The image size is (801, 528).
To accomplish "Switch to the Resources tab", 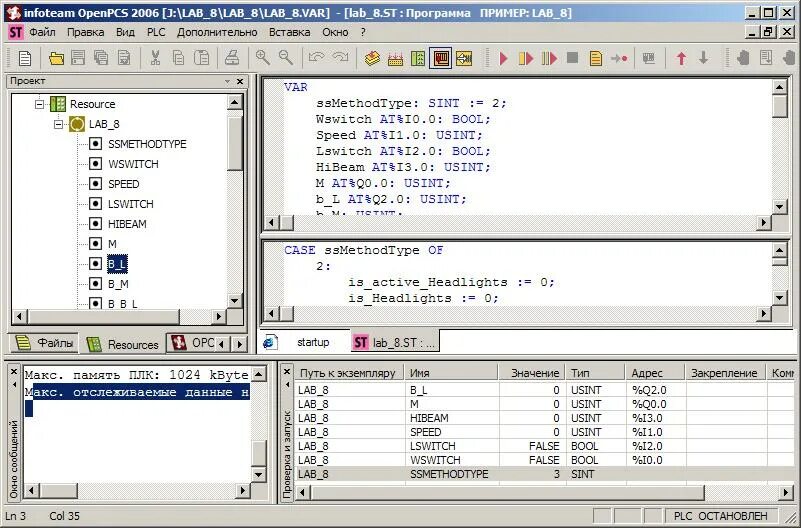I will (123, 344).
